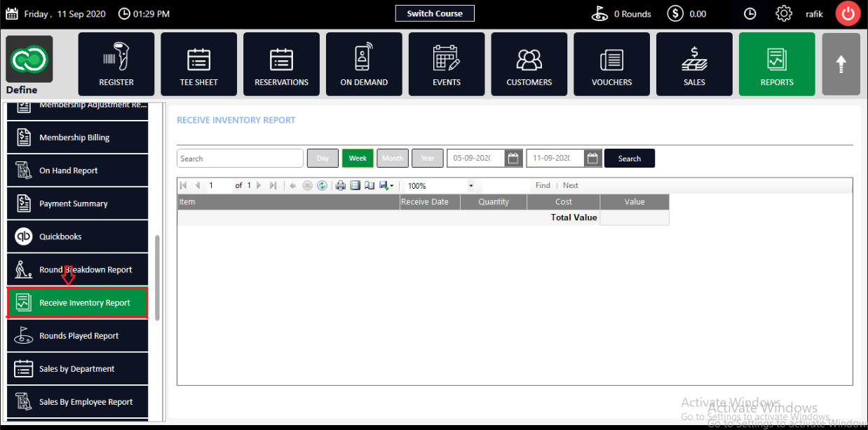Select the Year range toggle

[428, 158]
